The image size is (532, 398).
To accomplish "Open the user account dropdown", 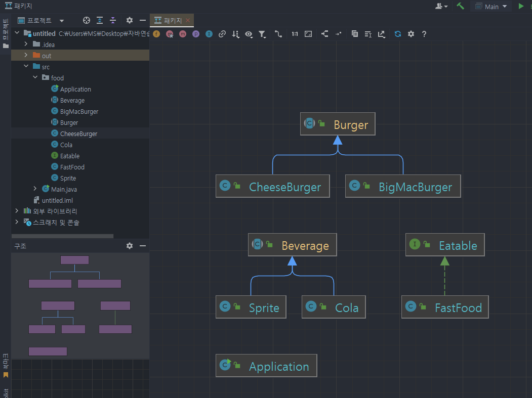I will coord(441,7).
